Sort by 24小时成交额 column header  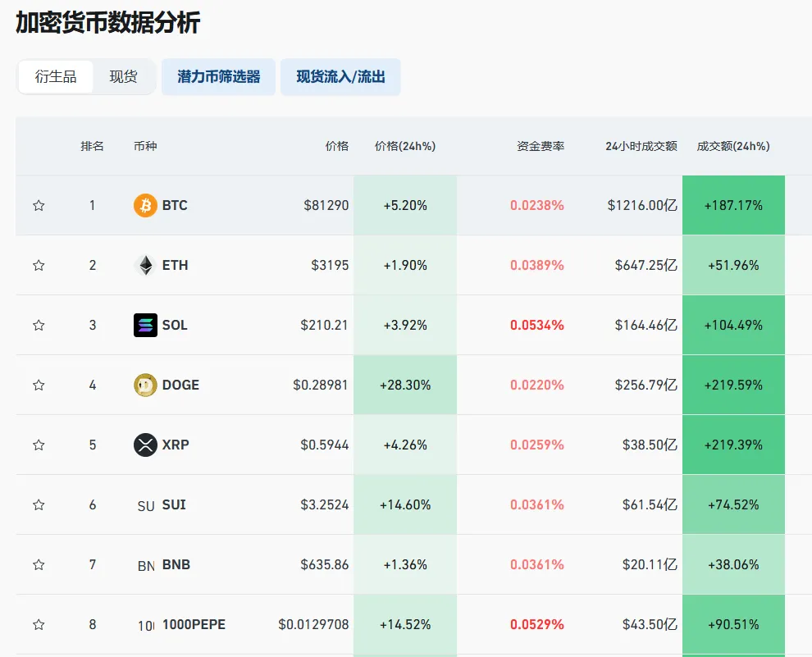[x=641, y=146]
